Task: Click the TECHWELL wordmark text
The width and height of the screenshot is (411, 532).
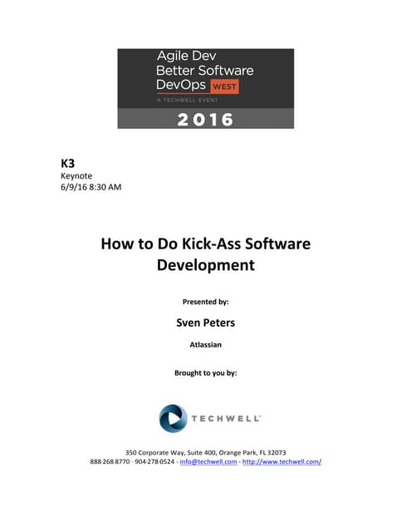Action: 226,418
